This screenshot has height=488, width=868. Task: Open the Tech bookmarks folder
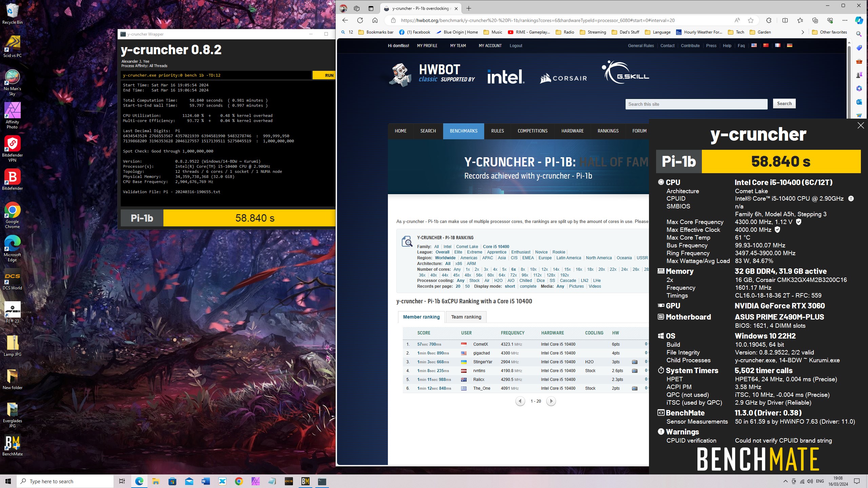tap(736, 32)
